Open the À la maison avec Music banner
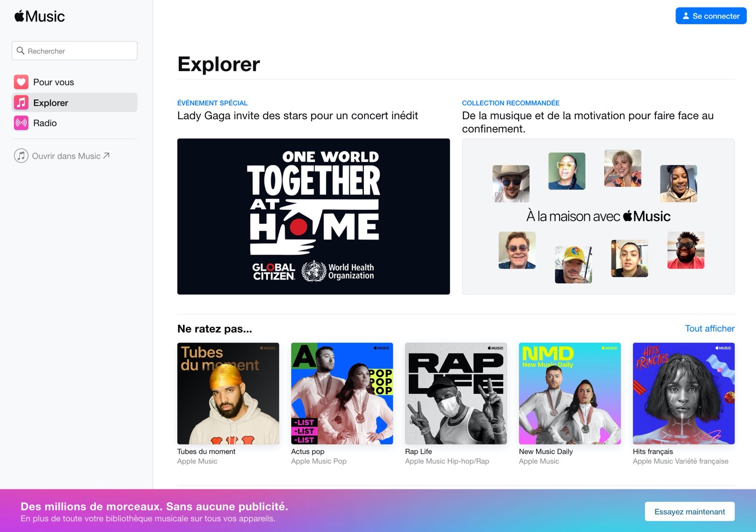Viewport: 756px width, 532px height. [598, 216]
